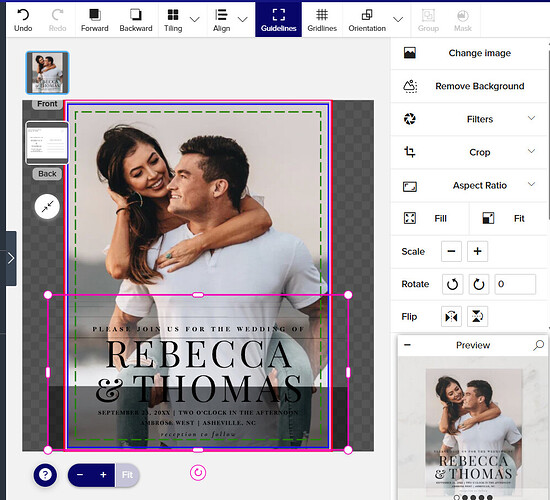550x500 pixels.
Task: Click the preview magnifier icon
Action: (x=538, y=345)
